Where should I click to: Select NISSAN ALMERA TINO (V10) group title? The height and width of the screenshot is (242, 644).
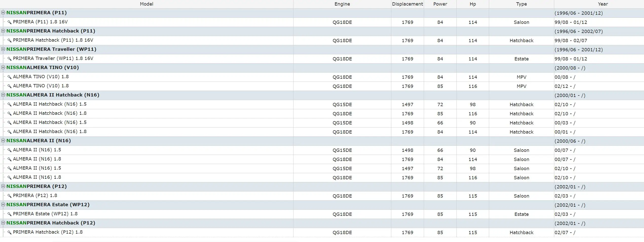[x=43, y=68]
